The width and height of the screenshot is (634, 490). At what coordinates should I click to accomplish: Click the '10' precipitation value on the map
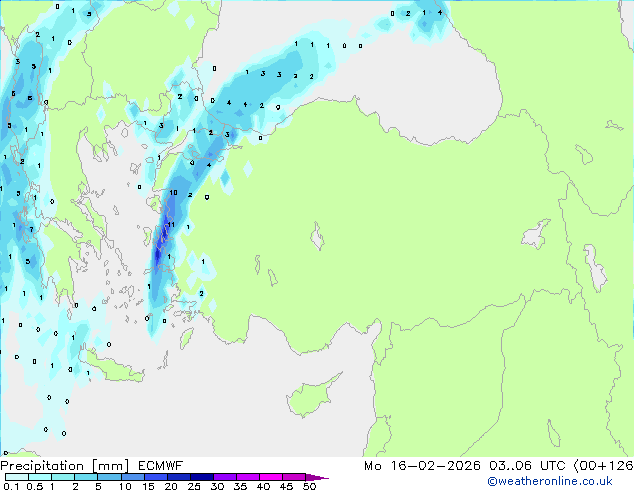(x=173, y=192)
